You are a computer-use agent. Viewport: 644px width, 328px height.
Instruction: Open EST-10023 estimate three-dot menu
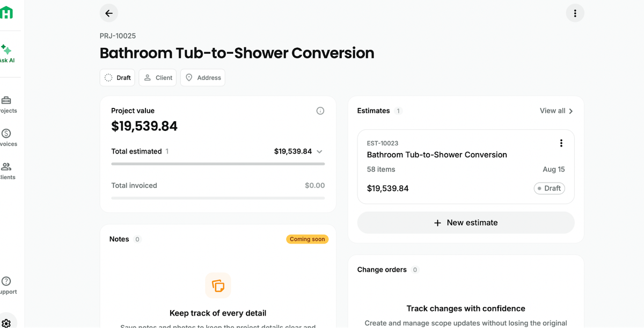click(561, 143)
